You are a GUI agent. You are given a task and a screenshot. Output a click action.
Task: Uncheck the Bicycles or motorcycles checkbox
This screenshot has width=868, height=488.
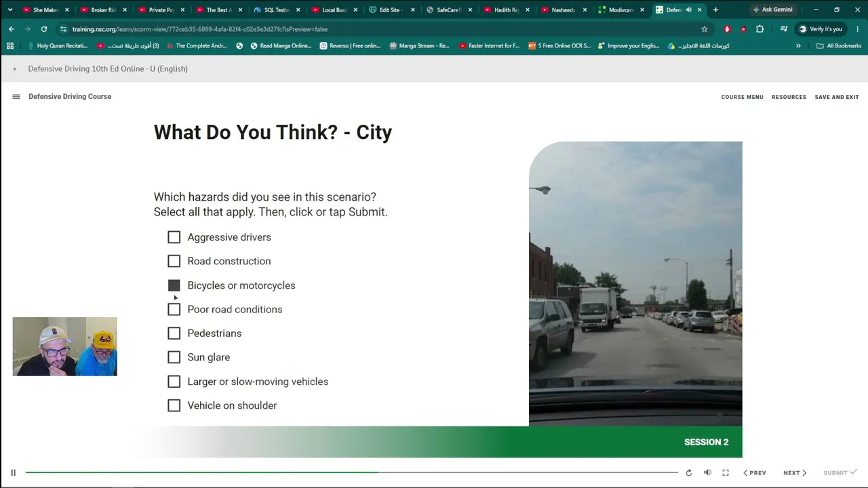pyautogui.click(x=174, y=285)
